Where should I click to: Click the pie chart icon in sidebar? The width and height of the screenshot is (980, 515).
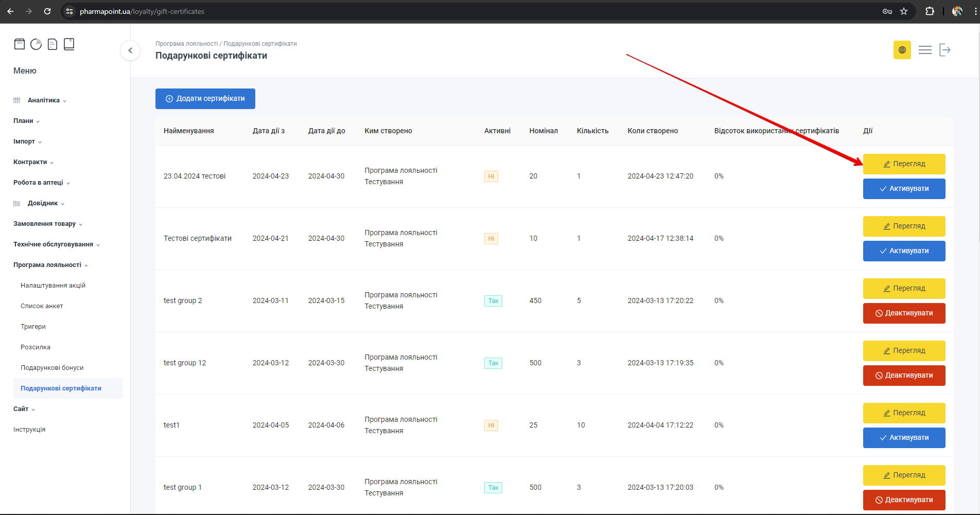(36, 44)
